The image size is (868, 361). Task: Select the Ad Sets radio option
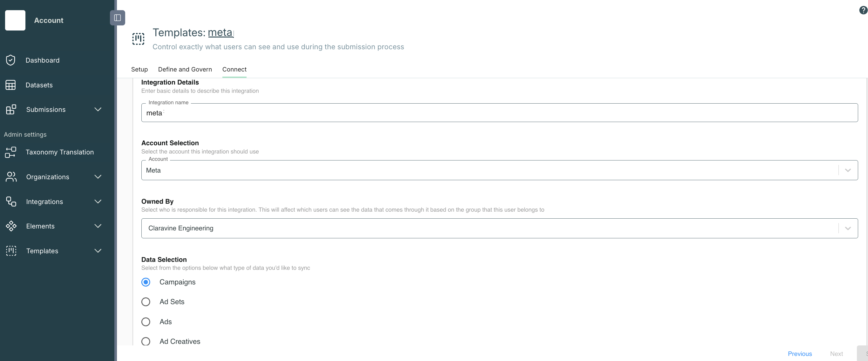tap(146, 302)
